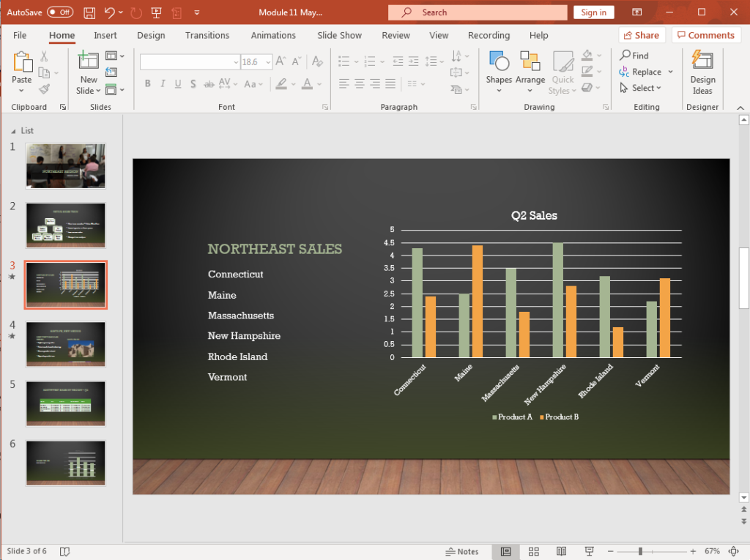This screenshot has width=750, height=560.
Task: Switch to the Transitions tab
Action: (207, 35)
